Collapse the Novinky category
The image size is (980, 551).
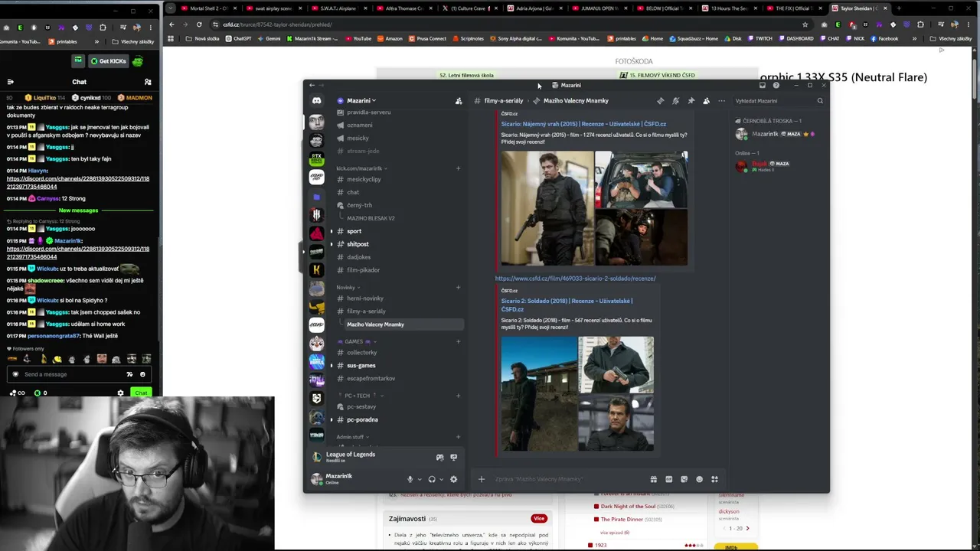click(348, 288)
